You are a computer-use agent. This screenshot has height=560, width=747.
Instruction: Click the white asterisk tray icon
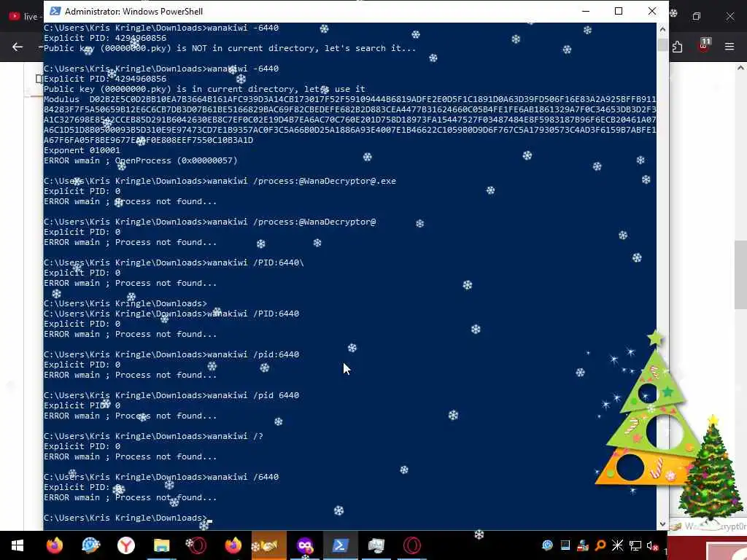(617, 545)
